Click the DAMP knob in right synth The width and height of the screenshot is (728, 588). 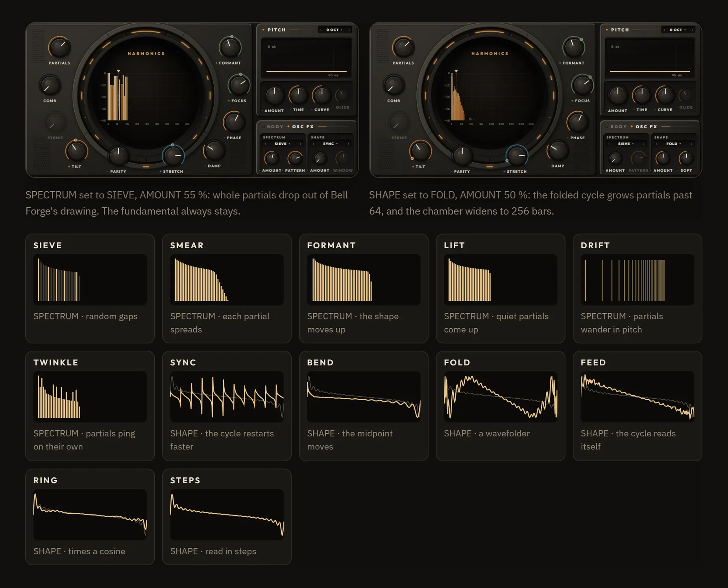[x=558, y=150]
